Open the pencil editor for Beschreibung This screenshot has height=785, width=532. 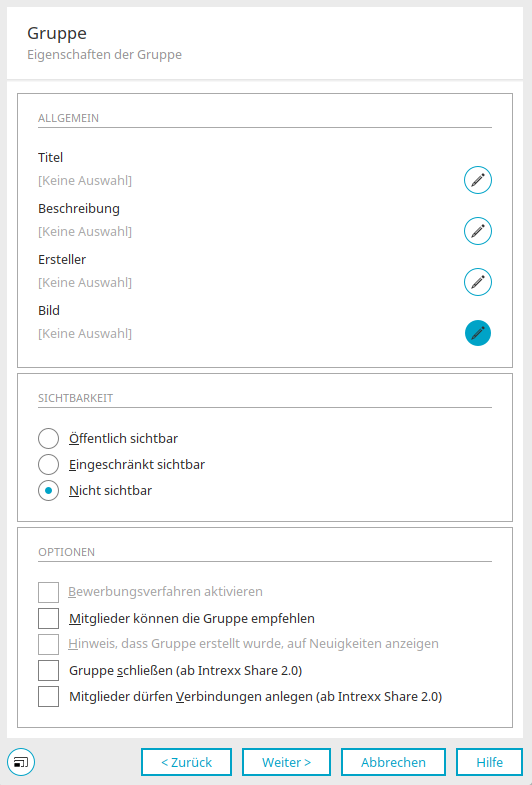pyautogui.click(x=478, y=231)
